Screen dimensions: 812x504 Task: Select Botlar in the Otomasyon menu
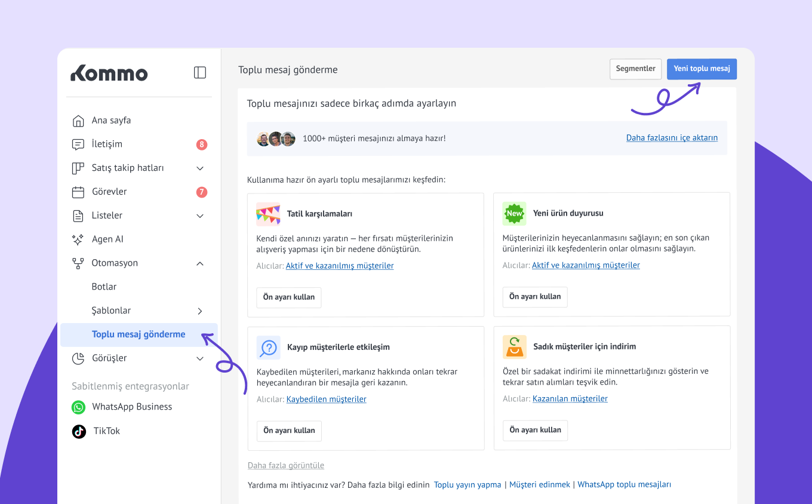(104, 287)
